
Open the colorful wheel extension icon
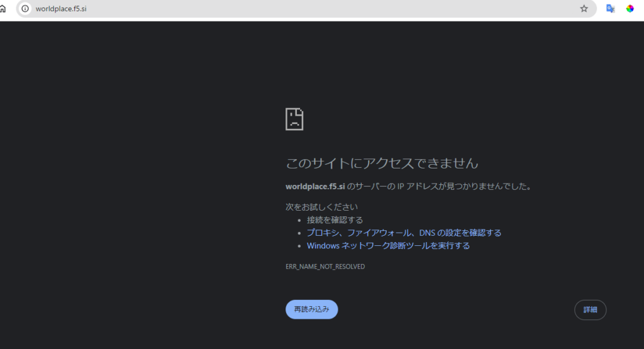pyautogui.click(x=630, y=9)
